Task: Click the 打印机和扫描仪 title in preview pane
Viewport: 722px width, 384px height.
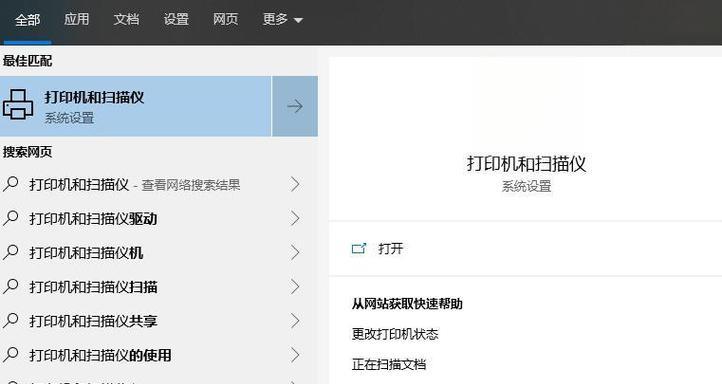Action: click(x=526, y=164)
